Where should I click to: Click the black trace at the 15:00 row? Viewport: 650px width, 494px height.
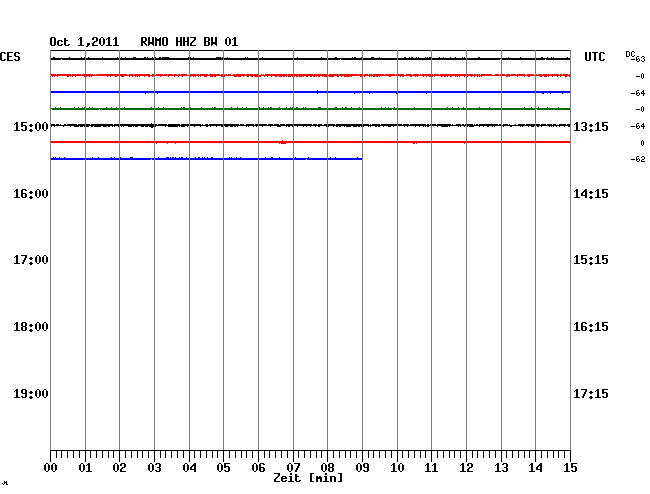tap(310, 125)
